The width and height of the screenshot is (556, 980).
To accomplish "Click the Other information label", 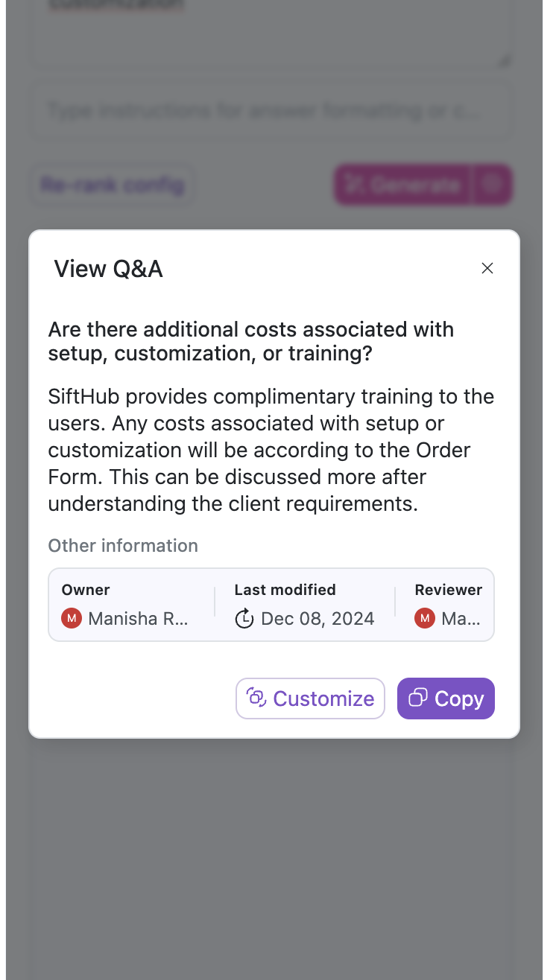I will pos(123,546).
